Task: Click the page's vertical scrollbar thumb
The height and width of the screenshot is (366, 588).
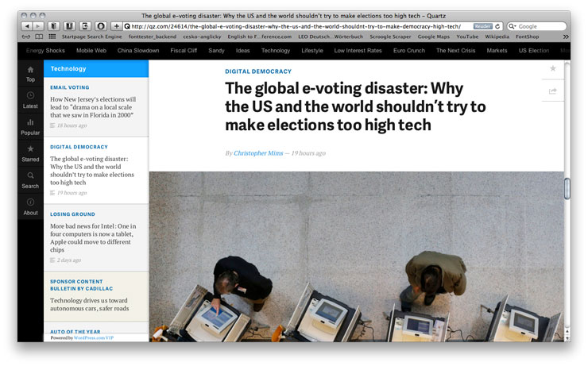Action: pos(567,188)
